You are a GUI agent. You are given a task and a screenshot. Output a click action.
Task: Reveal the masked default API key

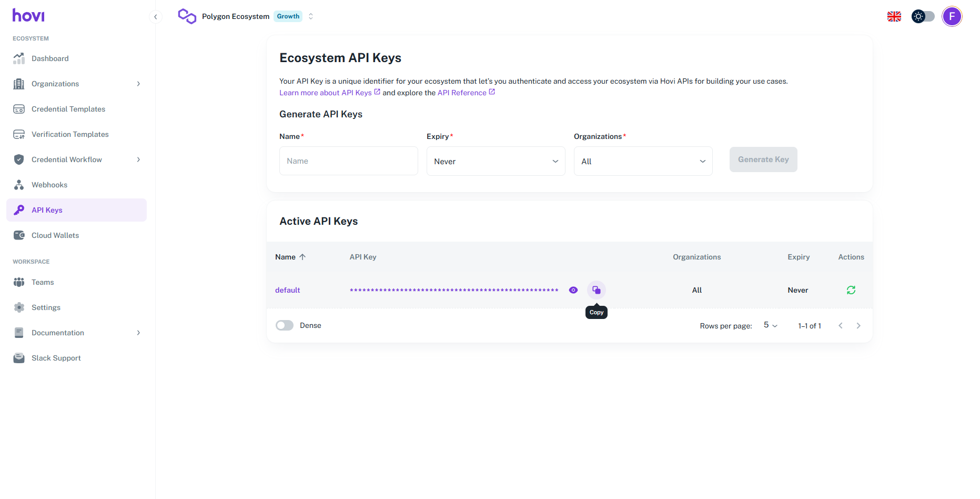(x=573, y=290)
